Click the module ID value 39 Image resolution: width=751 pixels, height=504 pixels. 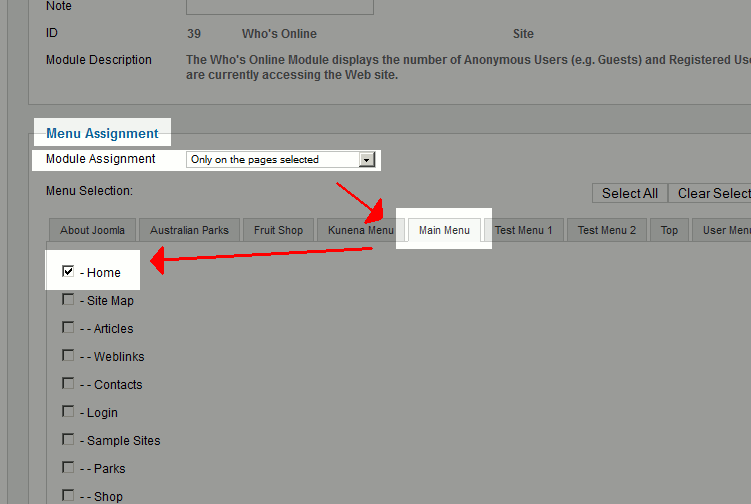click(x=194, y=34)
